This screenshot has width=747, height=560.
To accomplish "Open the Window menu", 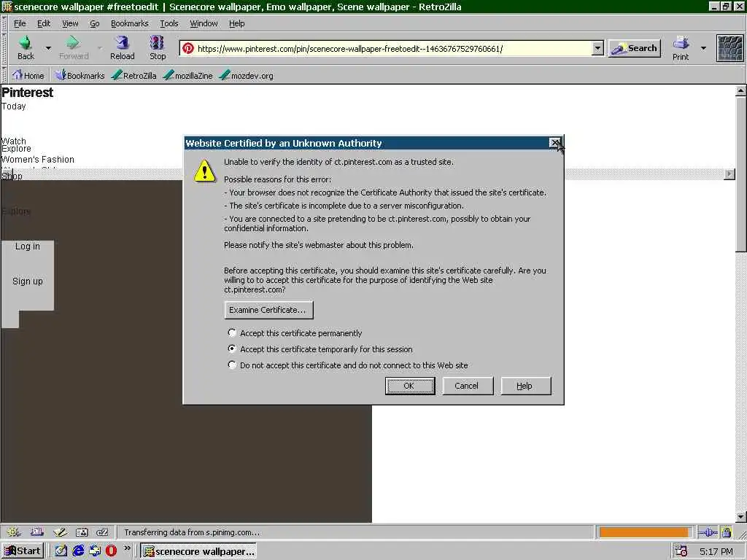I will (204, 23).
